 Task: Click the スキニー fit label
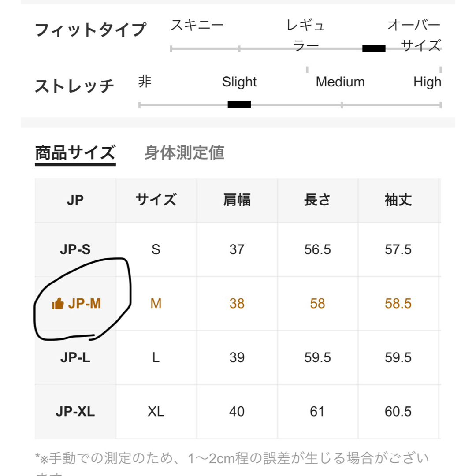[197, 25]
